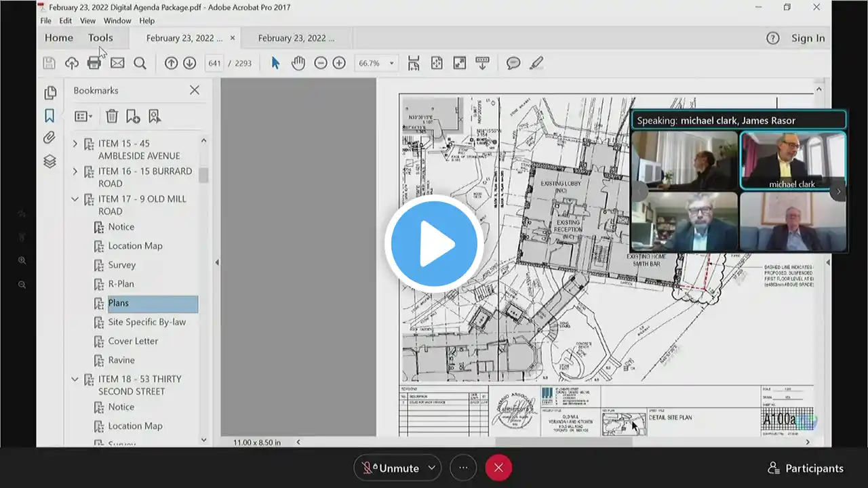868x488 pixels.
Task: Expand ITEM 15 - 45 Ambleside Avenue
Action: point(75,144)
